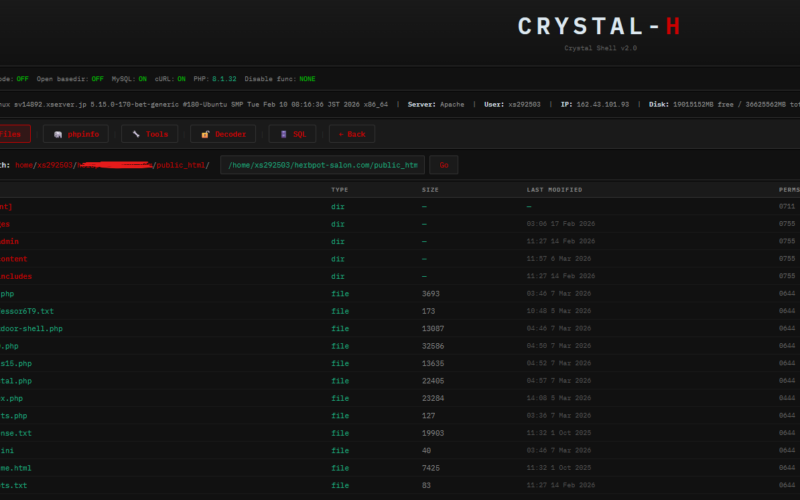Switch to the Files tab
This screenshot has height=500, width=800.
[x=13, y=134]
